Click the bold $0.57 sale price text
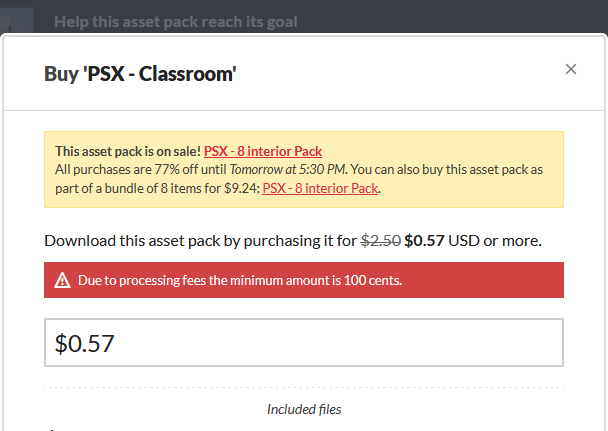The image size is (608, 431). (x=426, y=240)
